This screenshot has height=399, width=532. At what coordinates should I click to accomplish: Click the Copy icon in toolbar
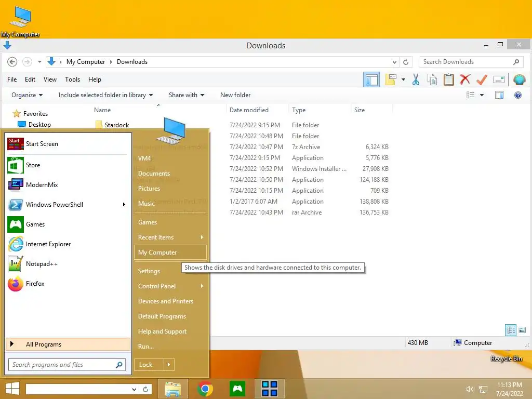[432, 79]
